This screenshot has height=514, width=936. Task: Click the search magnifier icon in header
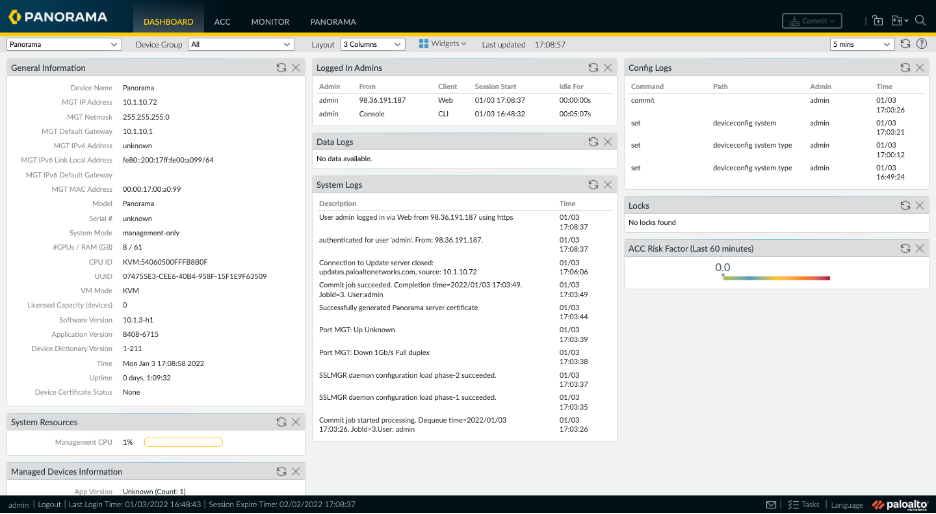pyautogui.click(x=920, y=20)
